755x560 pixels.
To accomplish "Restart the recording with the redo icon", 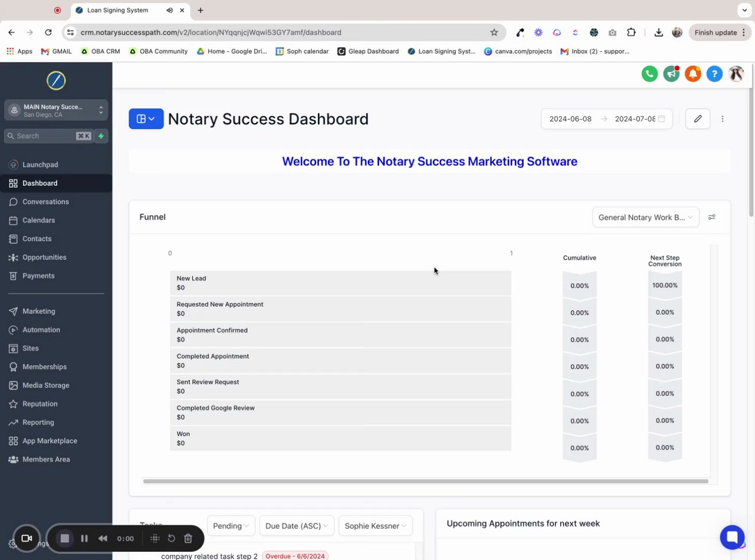I will pos(172,538).
